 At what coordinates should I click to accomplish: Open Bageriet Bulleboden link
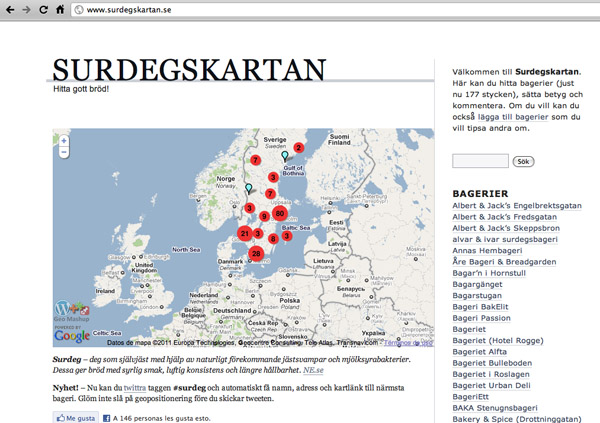pyautogui.click(x=492, y=363)
